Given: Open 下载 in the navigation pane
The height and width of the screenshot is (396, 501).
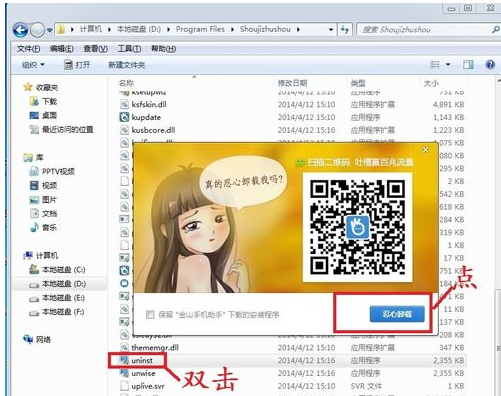Looking at the screenshot, I should [x=43, y=101].
